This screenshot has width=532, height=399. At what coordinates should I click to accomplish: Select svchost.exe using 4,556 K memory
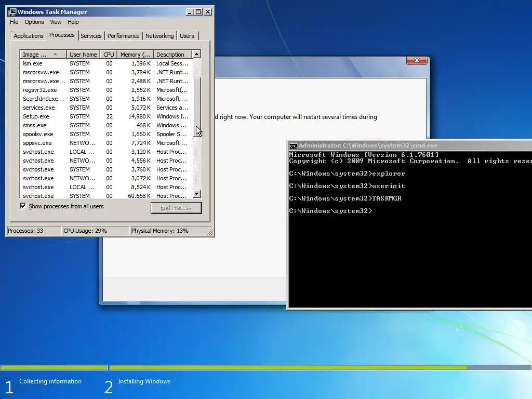pos(106,161)
